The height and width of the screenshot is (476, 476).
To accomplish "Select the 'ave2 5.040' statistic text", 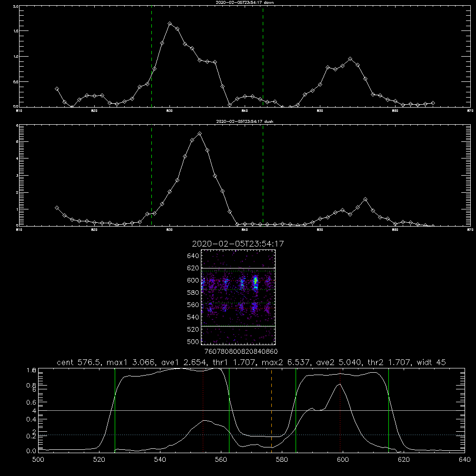I will click(x=339, y=362).
